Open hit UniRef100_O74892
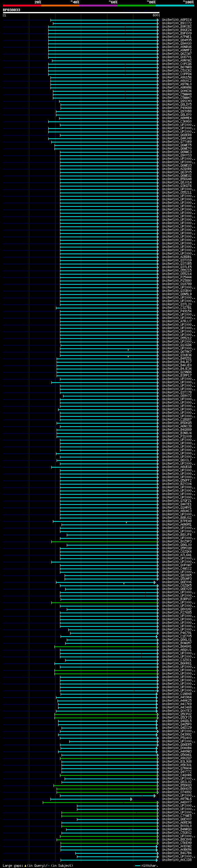This screenshot has width=197, height=868. (176, 792)
